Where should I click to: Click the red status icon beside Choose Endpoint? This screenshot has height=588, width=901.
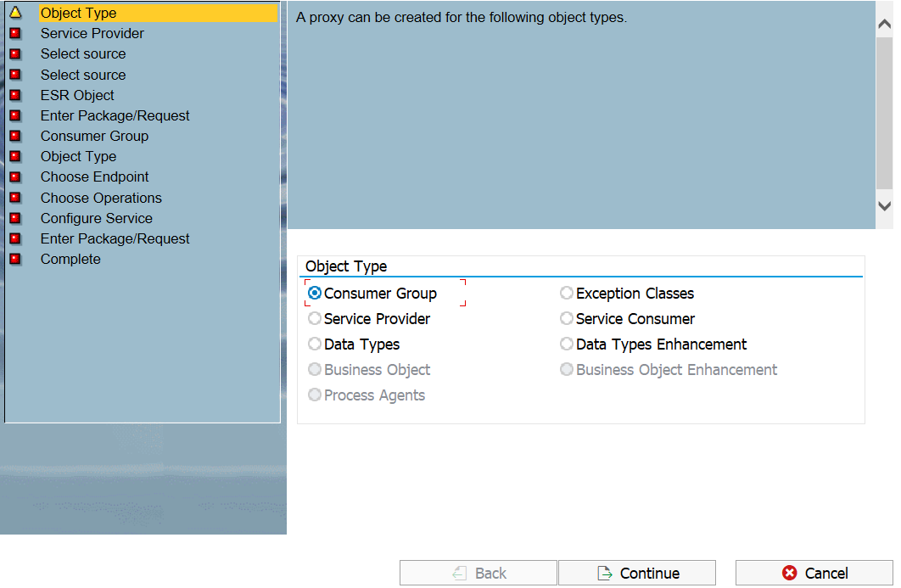point(15,177)
